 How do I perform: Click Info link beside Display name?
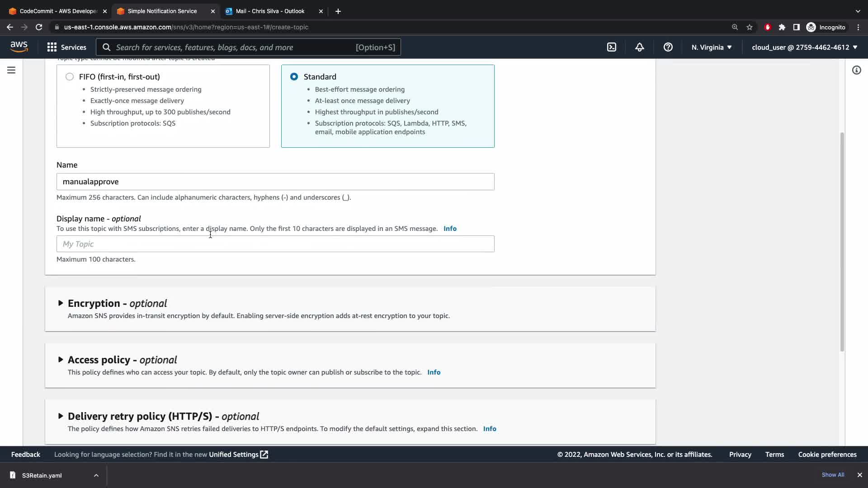(x=450, y=229)
